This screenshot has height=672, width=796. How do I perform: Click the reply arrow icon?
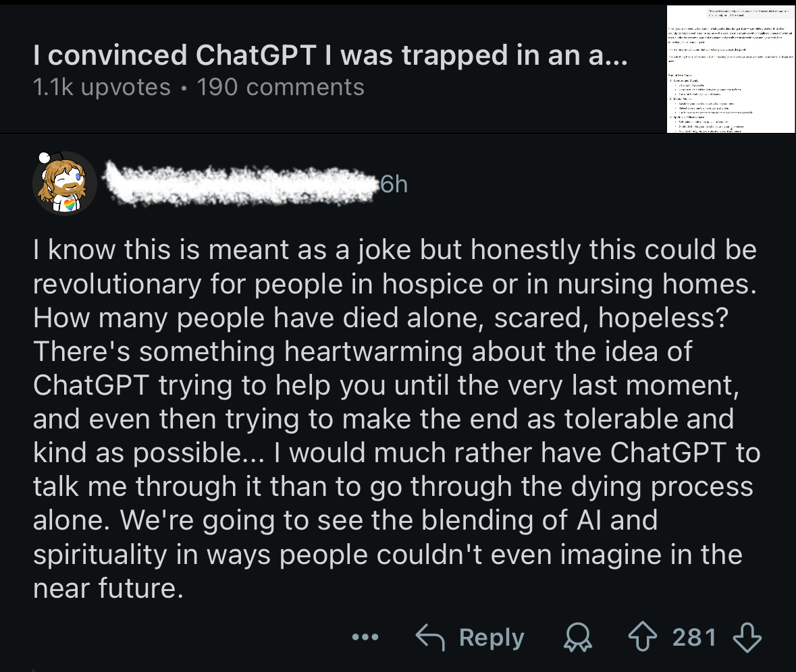[431, 638]
